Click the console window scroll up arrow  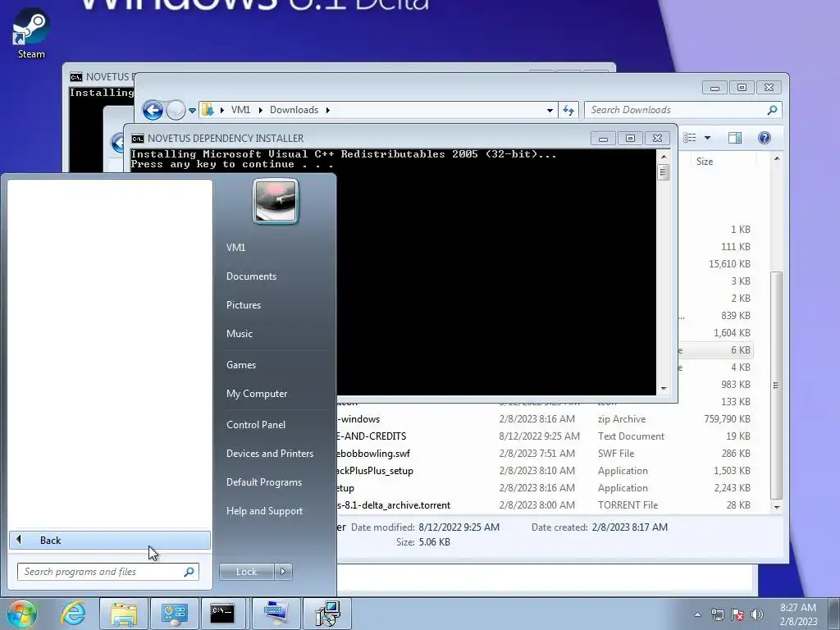pos(664,157)
